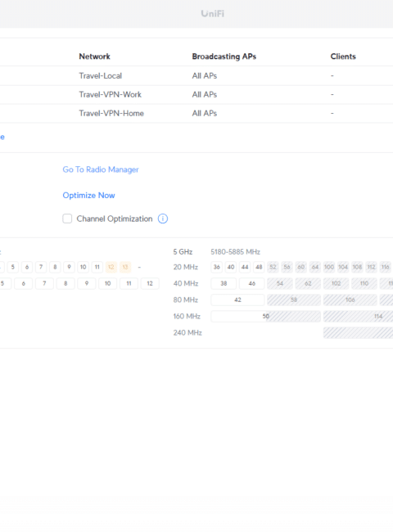Select the hatched 40 MHz channel 102
393x532 pixels.
337,283
